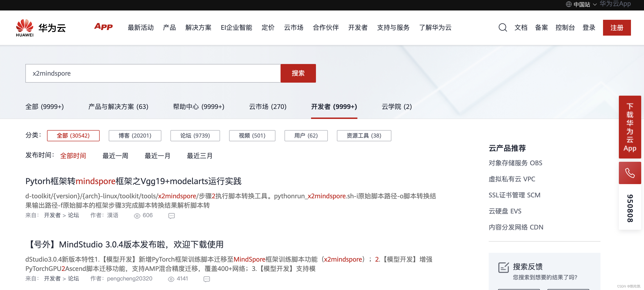This screenshot has width=644, height=290.
Task: Select the 论坛 (9739) category filter
Action: [x=195, y=135]
